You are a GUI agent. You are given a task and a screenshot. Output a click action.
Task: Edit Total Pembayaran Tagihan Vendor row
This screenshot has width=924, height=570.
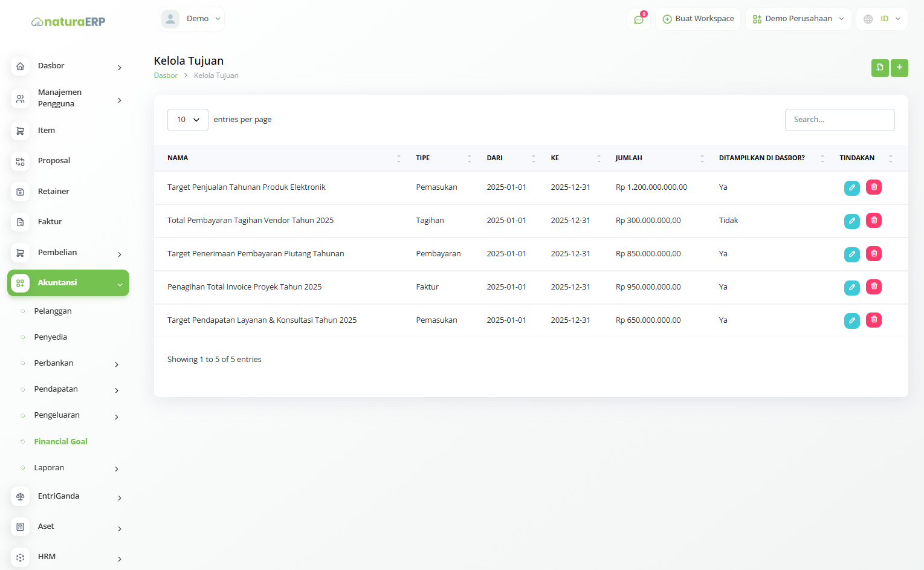(x=851, y=221)
